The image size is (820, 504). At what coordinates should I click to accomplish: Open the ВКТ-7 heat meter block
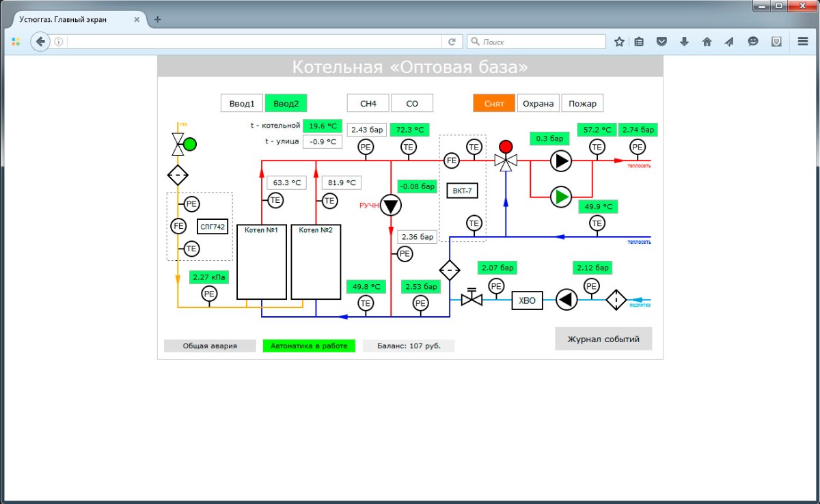[462, 191]
